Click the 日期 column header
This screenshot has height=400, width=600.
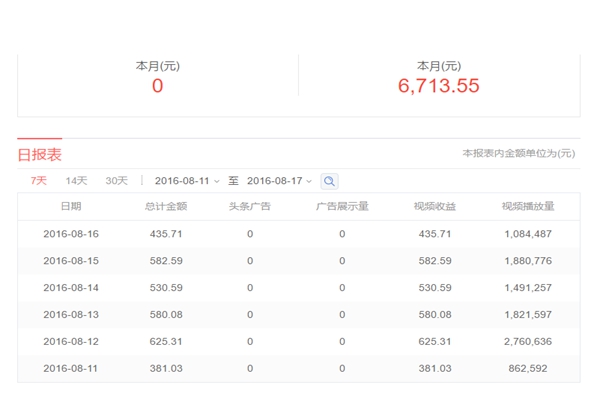tap(71, 207)
